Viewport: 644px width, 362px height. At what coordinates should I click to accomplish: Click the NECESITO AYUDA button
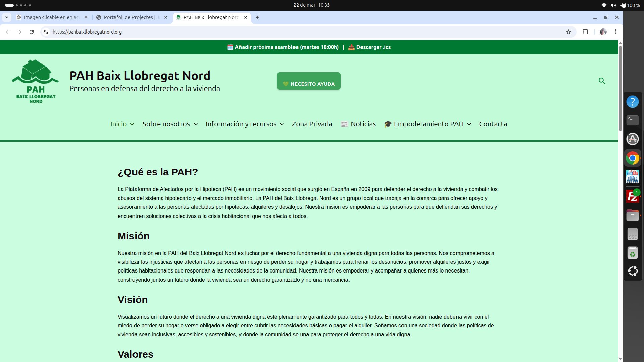pos(309,81)
